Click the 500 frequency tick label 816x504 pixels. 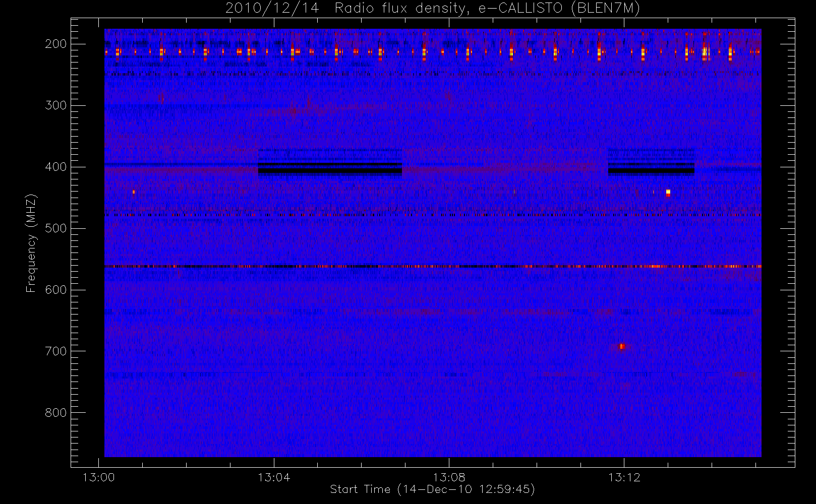pyautogui.click(x=56, y=228)
